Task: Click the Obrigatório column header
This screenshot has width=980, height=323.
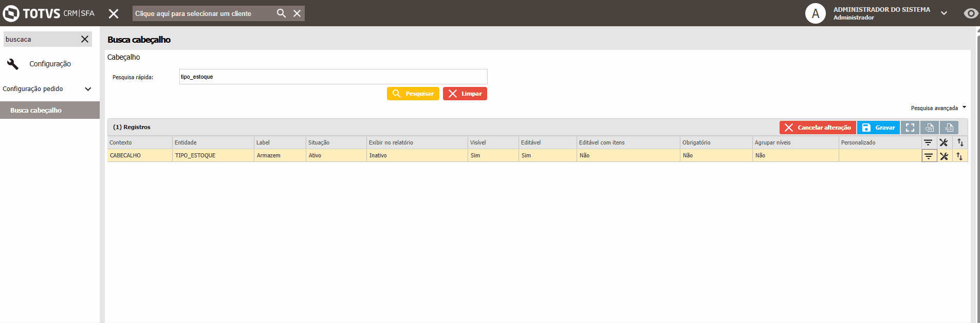Action: coord(716,142)
